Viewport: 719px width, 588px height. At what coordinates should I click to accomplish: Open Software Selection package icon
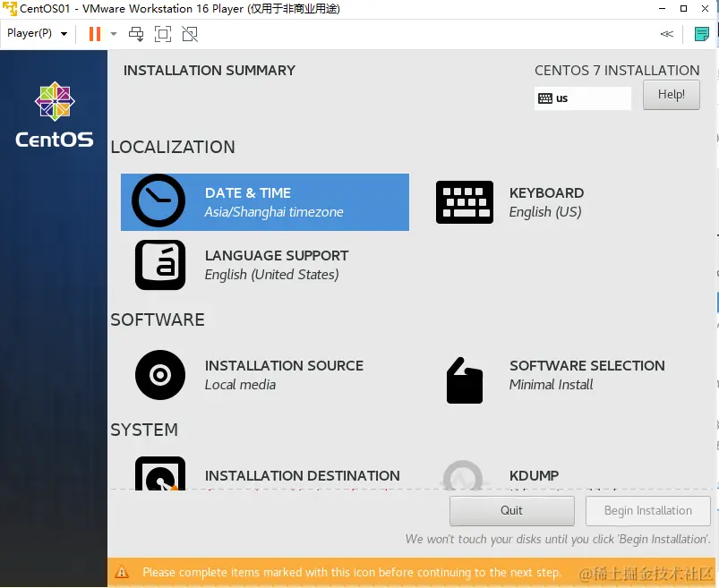point(465,380)
